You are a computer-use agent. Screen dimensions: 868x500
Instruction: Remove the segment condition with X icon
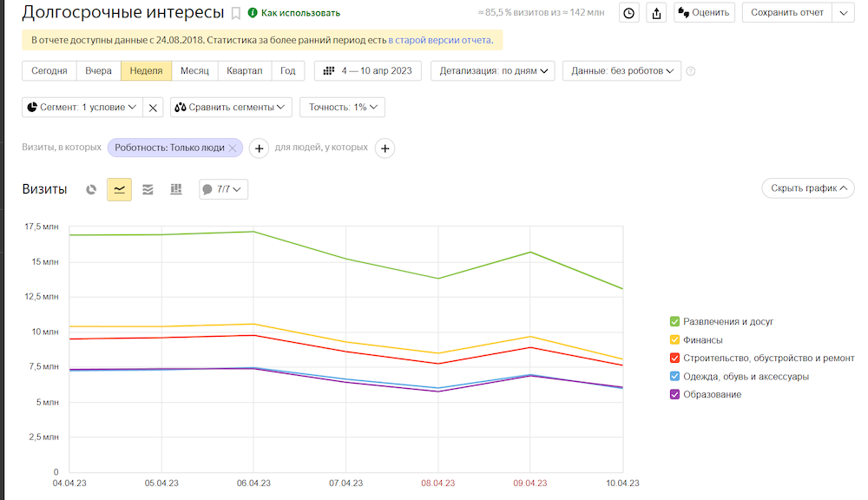point(153,108)
